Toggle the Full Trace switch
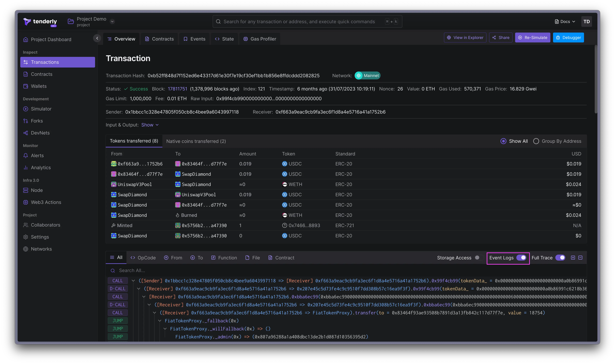Image resolution: width=615 pixels, height=364 pixels. coord(560,258)
